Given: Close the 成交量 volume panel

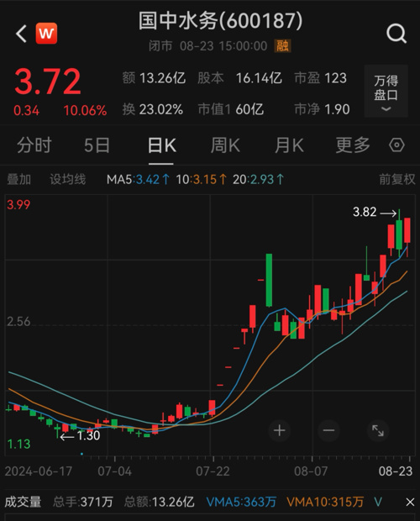Looking at the screenshot, I should coord(410,502).
